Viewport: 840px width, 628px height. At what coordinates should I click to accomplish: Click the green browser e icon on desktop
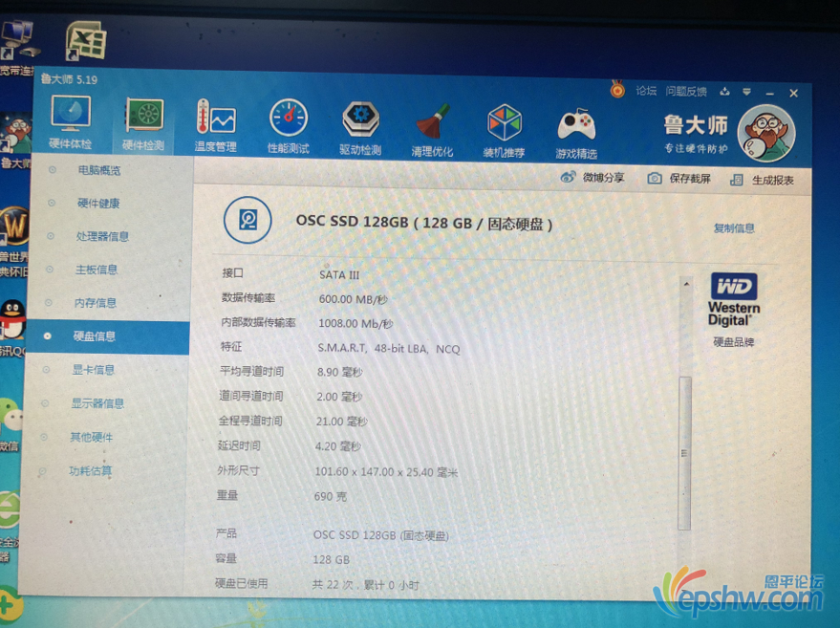tap(9, 509)
